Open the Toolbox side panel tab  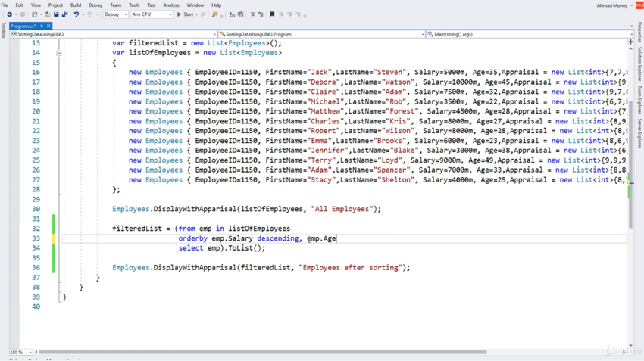click(3, 30)
